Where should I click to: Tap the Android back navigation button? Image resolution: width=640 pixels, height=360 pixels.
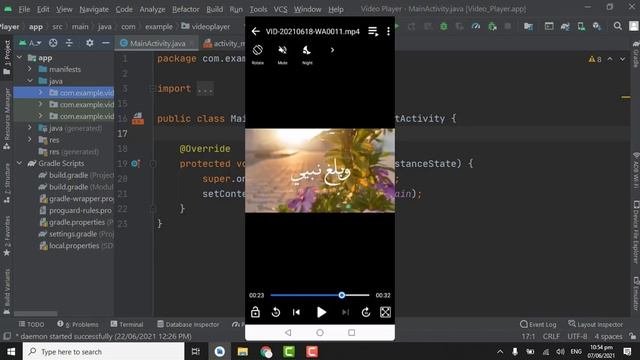[288, 333]
